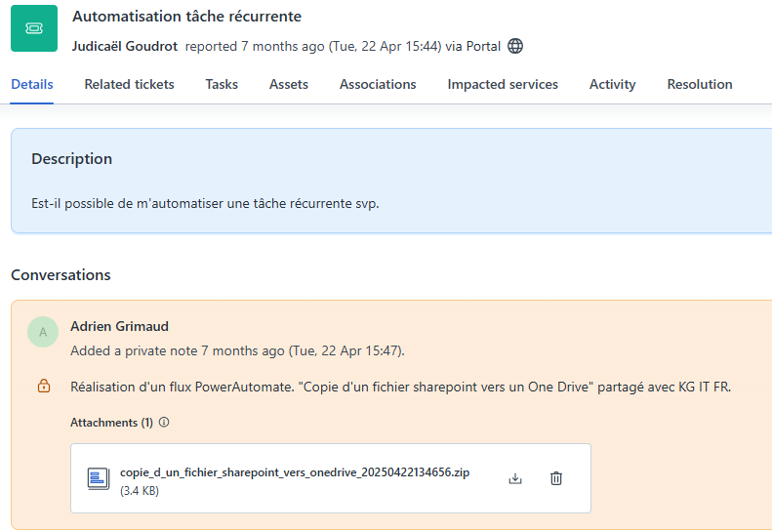Go to the Impacted services tab
Image resolution: width=772 pixels, height=532 pixels.
pos(503,85)
